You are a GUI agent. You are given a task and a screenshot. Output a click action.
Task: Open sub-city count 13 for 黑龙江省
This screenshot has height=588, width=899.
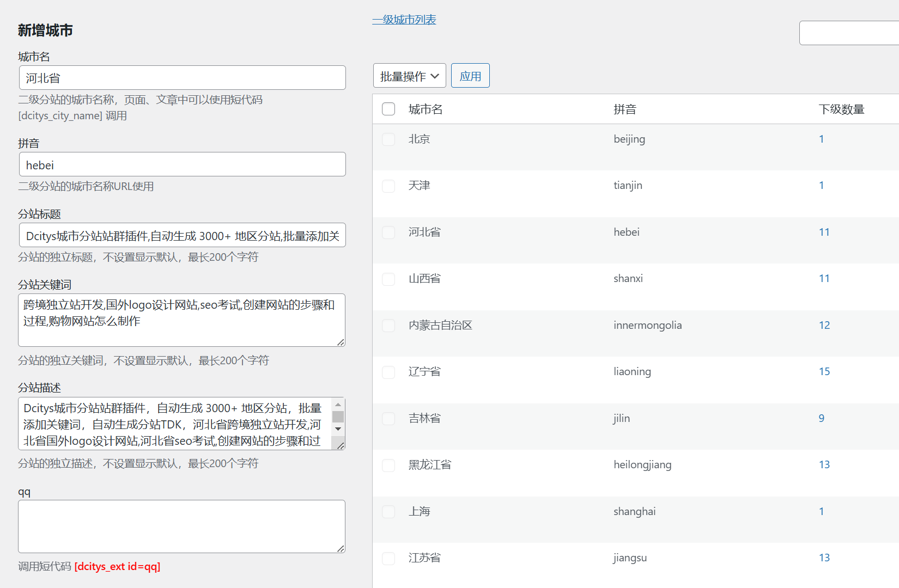[824, 464]
